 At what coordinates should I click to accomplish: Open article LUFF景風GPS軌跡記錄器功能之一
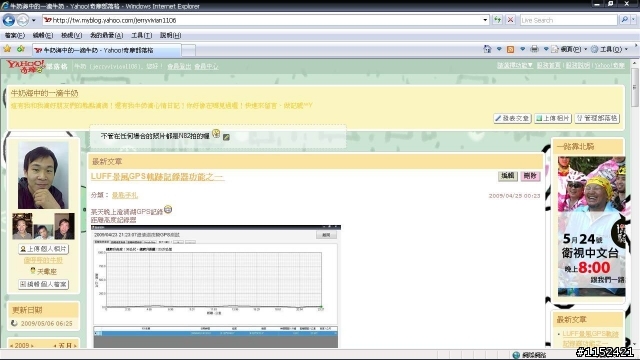tap(157, 177)
